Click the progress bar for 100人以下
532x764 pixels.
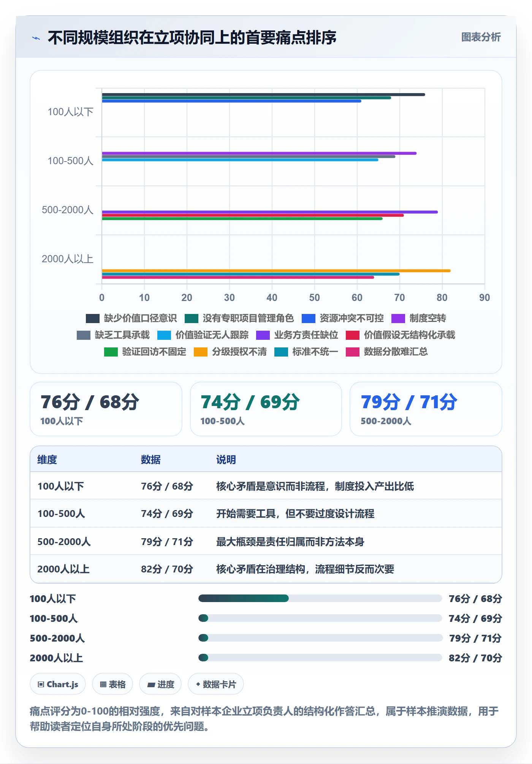tap(320, 598)
